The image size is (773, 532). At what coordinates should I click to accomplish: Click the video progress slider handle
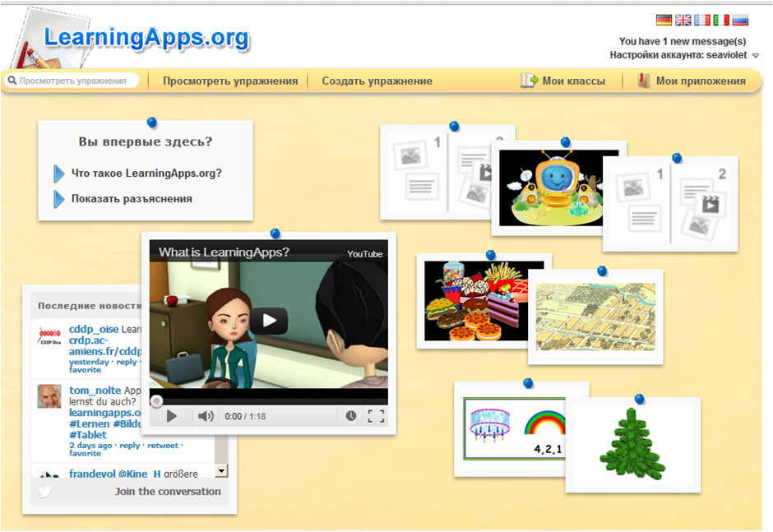point(156,401)
